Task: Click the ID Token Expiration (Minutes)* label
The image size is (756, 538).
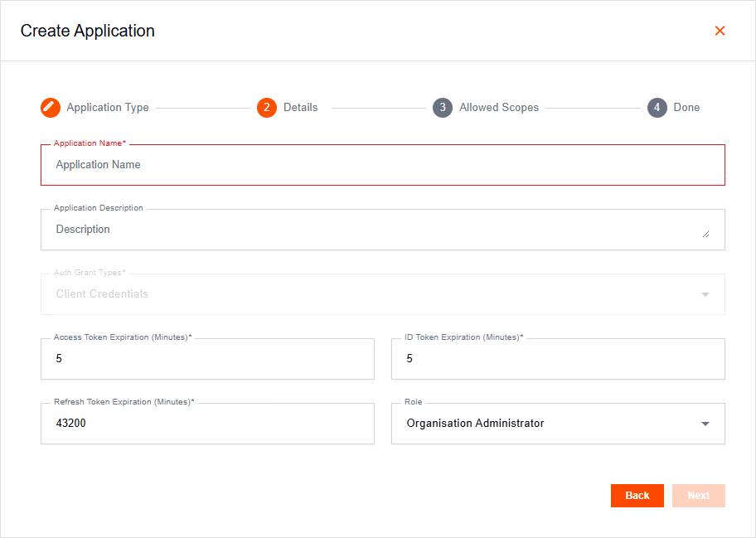Action: (464, 337)
